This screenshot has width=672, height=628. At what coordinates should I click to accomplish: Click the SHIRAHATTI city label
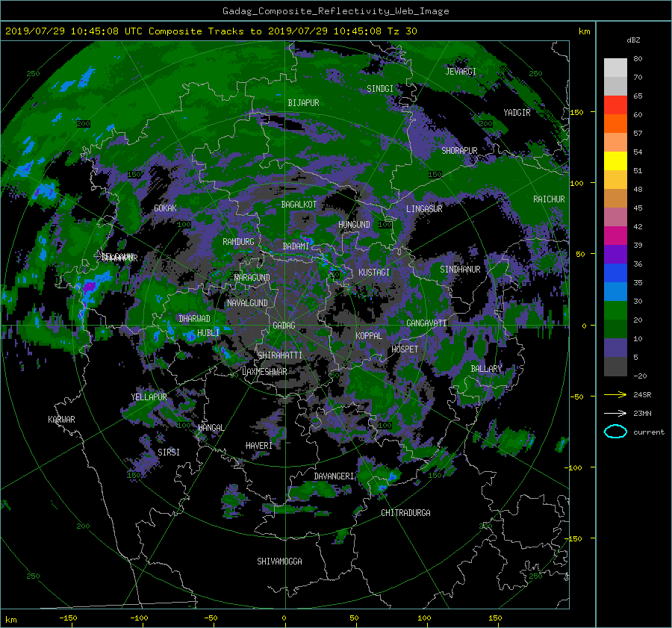tap(280, 355)
